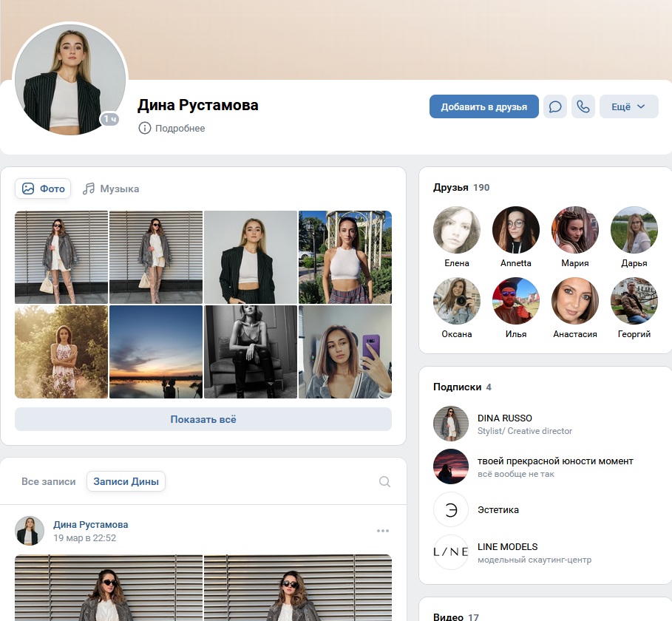Screen dimensions: 672x621
Task: Select the Все записи tab
Action: click(x=49, y=481)
